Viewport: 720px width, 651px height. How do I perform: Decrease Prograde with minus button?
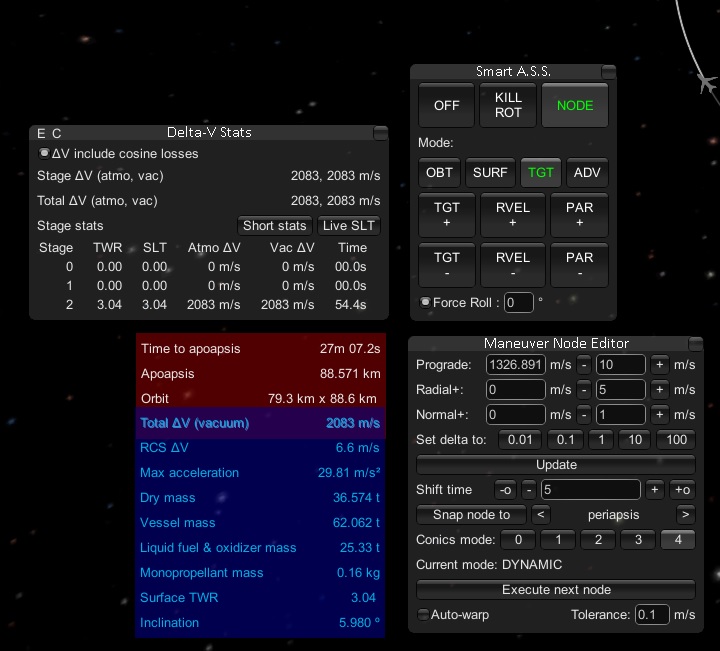click(584, 365)
